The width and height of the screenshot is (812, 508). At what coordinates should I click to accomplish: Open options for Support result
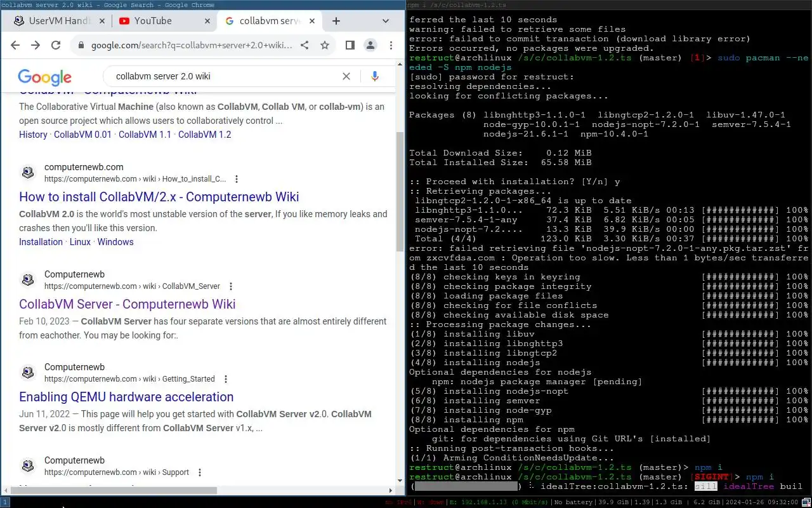coord(200,472)
